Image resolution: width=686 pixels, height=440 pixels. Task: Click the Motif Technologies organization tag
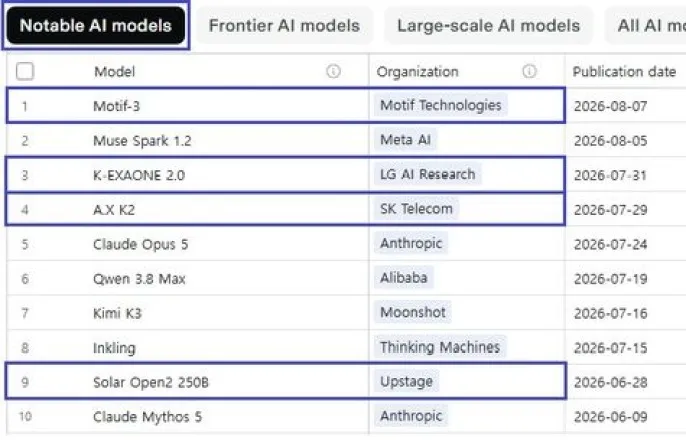click(441, 105)
